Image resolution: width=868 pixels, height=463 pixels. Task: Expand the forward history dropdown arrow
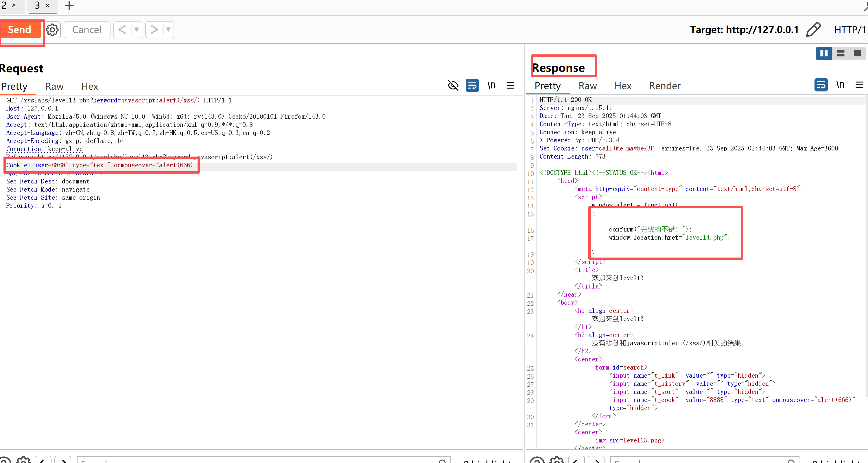coord(168,30)
